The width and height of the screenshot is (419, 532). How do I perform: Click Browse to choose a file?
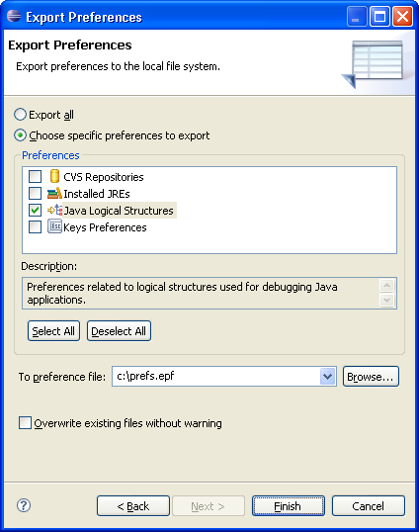[x=371, y=377]
